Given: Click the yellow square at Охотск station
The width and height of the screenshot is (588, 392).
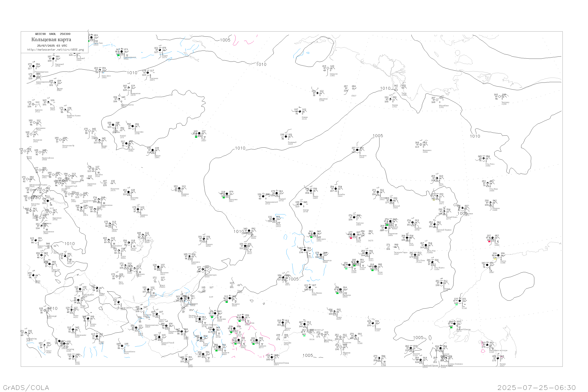Looking at the screenshot, I should pos(495,259).
